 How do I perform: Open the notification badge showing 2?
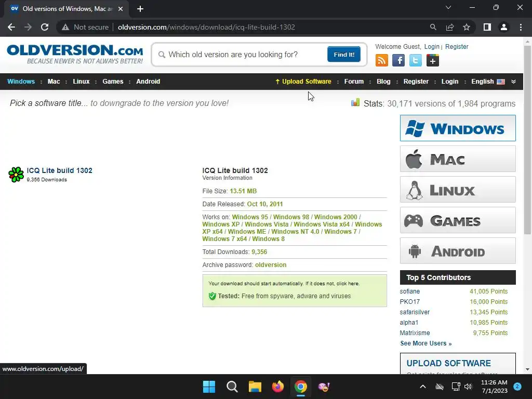click(x=517, y=387)
